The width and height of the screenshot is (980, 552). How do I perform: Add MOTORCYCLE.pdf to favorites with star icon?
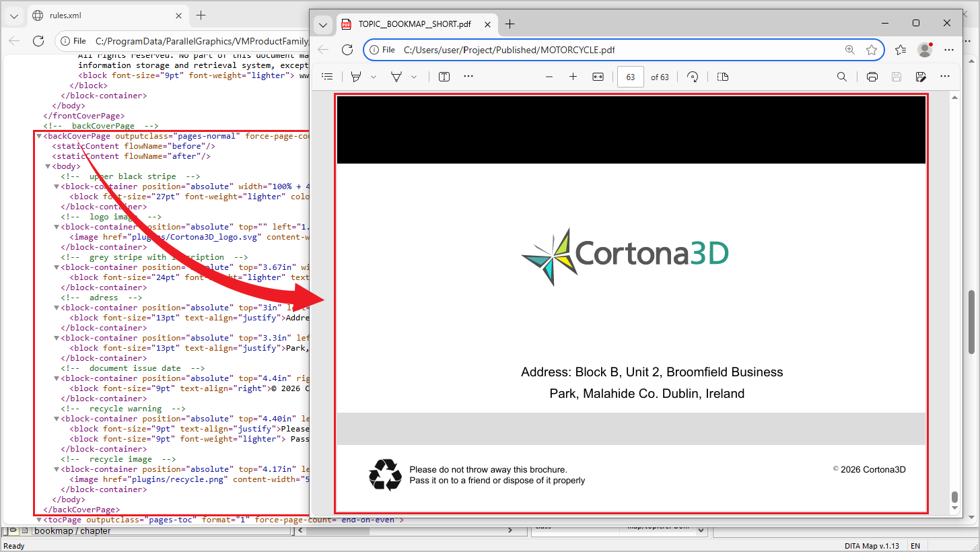pyautogui.click(x=872, y=50)
